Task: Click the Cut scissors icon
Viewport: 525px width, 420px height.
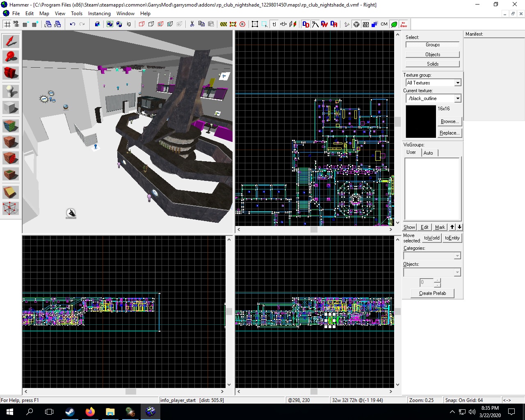Action: [192, 24]
